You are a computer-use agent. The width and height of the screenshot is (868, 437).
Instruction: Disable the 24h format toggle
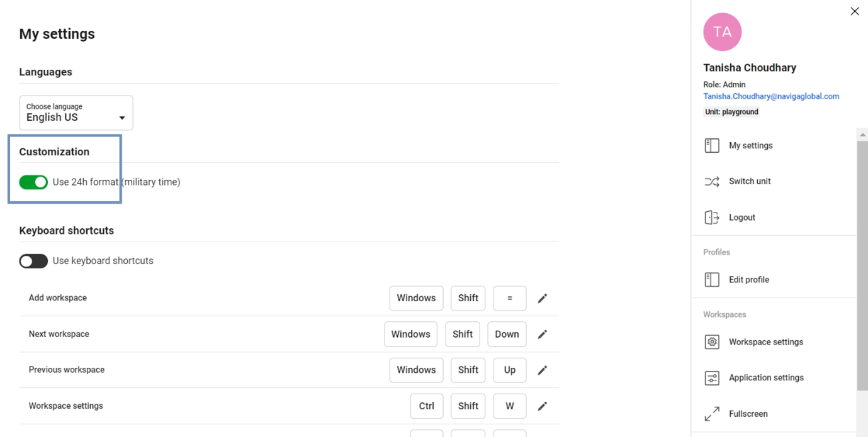(x=33, y=182)
